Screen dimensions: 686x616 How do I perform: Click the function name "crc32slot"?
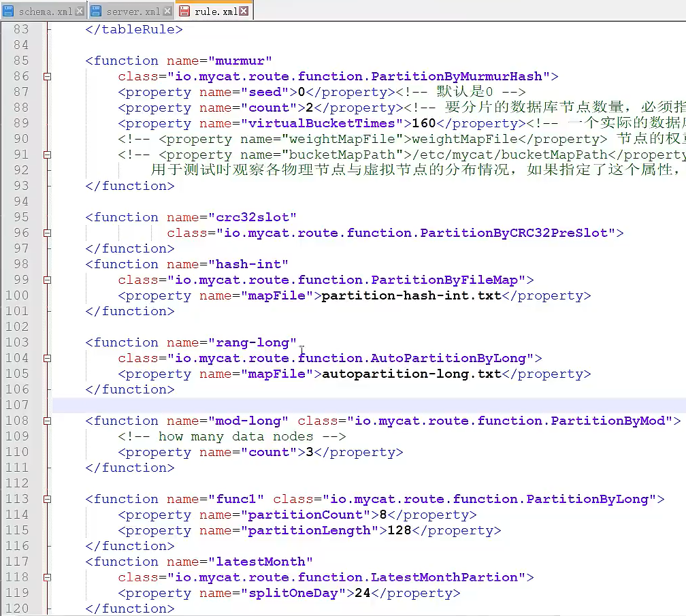click(x=252, y=217)
